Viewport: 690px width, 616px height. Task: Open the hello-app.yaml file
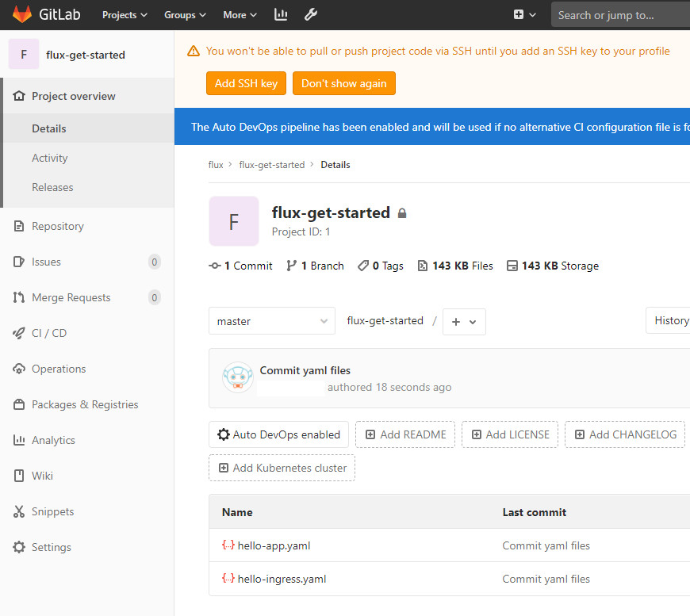[x=274, y=545]
